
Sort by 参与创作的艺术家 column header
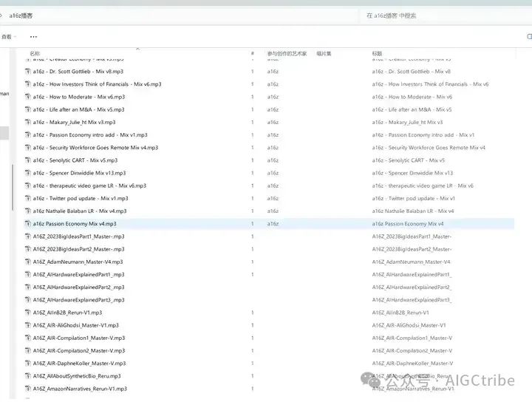tap(287, 53)
